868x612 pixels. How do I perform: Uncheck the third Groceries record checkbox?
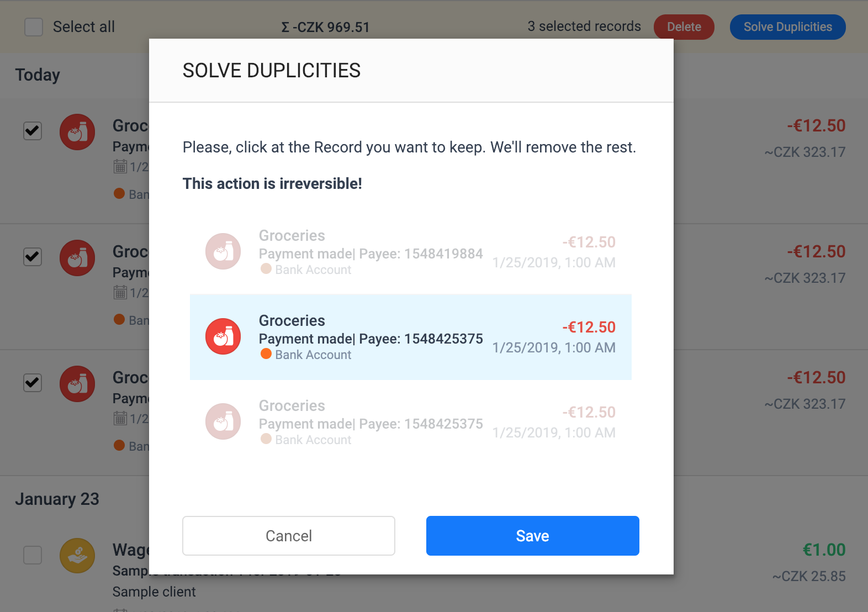coord(33,383)
